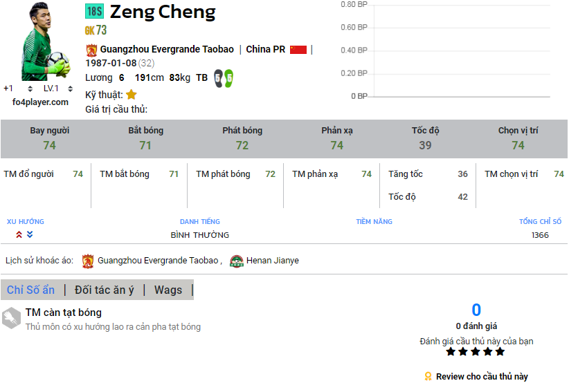Rate the player five stars
Viewport: 569px width, 392px height.
500,352
